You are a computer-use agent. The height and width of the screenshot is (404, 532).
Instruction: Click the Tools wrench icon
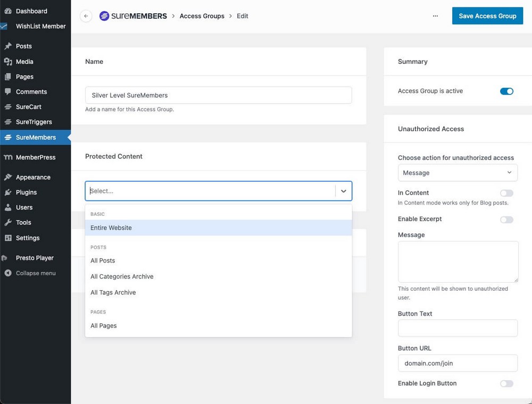tap(8, 222)
